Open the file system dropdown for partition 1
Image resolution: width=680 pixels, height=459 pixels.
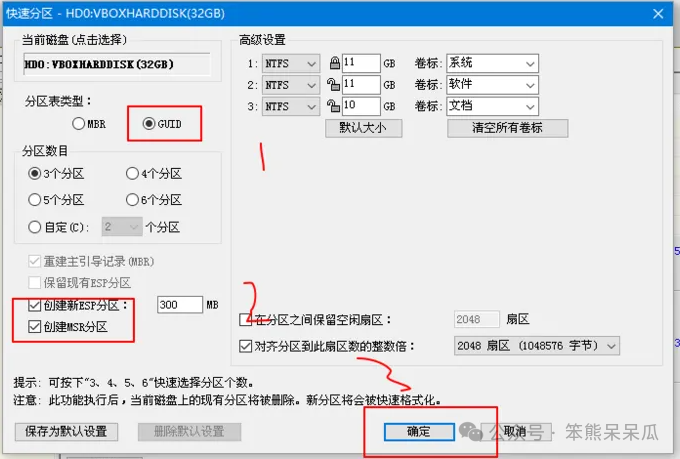tap(291, 63)
